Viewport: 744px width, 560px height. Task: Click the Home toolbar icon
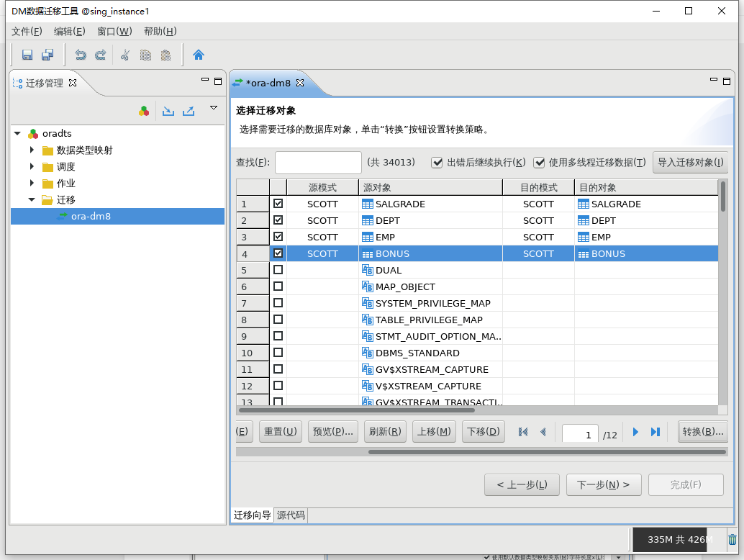click(x=199, y=55)
